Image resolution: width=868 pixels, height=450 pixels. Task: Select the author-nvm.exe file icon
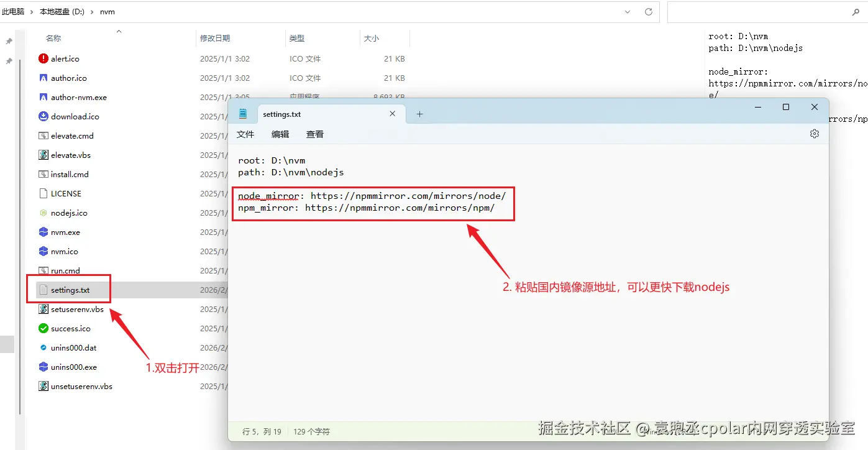(43, 97)
